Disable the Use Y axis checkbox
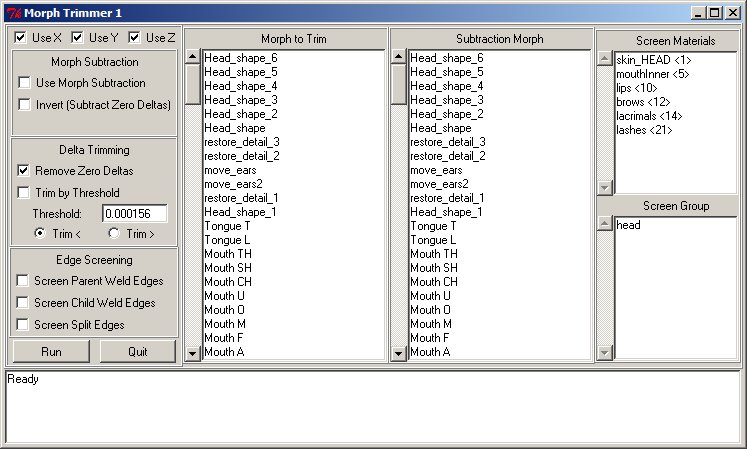 (x=77, y=38)
